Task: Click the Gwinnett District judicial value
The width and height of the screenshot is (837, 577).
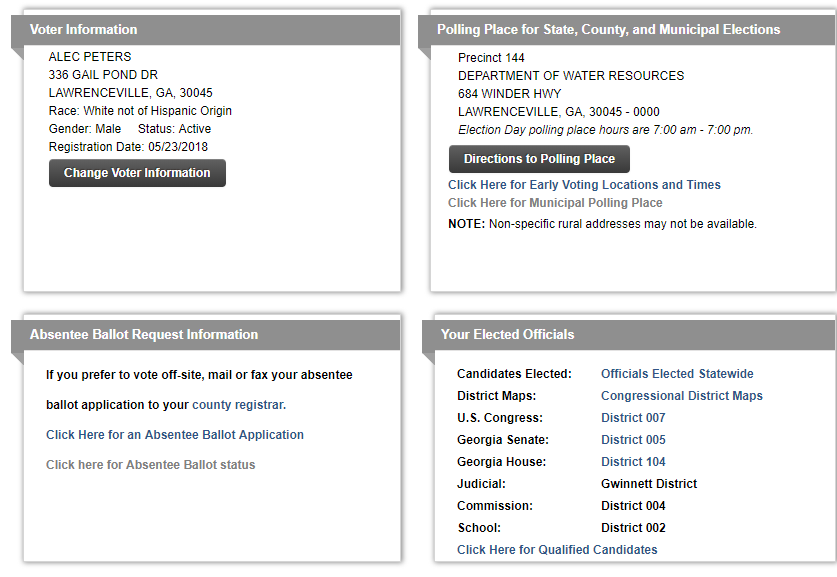Action: (x=649, y=484)
